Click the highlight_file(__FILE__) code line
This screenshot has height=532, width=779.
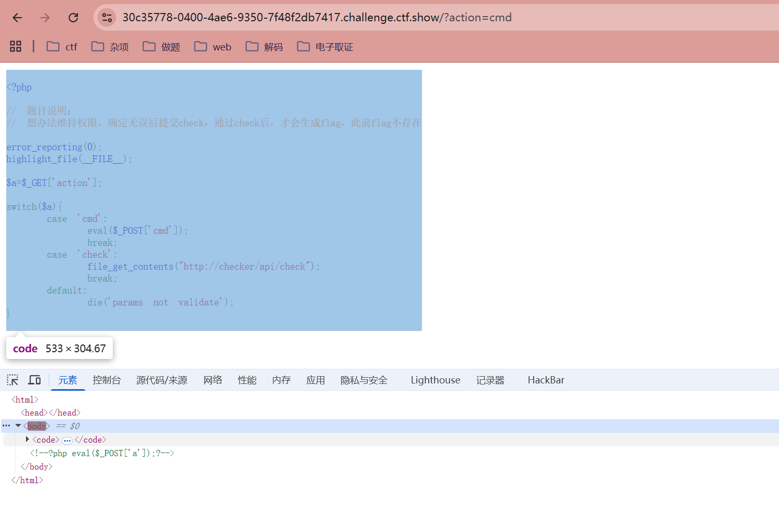[69, 159]
